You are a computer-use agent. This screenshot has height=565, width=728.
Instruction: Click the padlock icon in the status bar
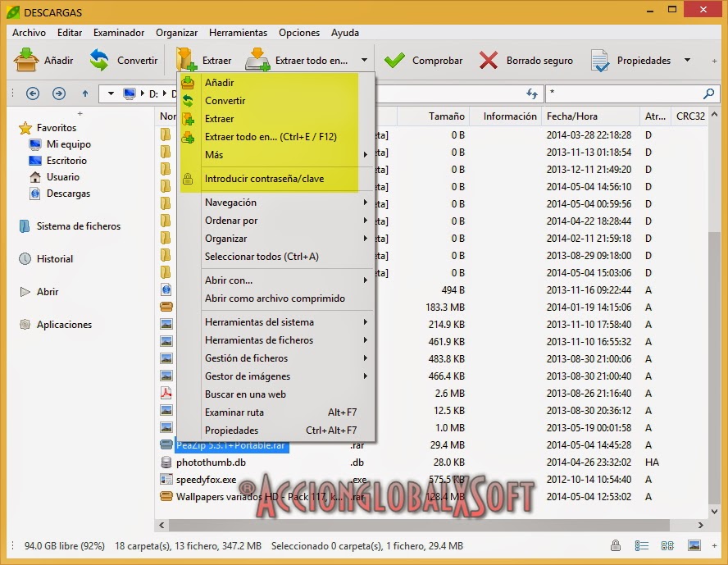click(616, 545)
